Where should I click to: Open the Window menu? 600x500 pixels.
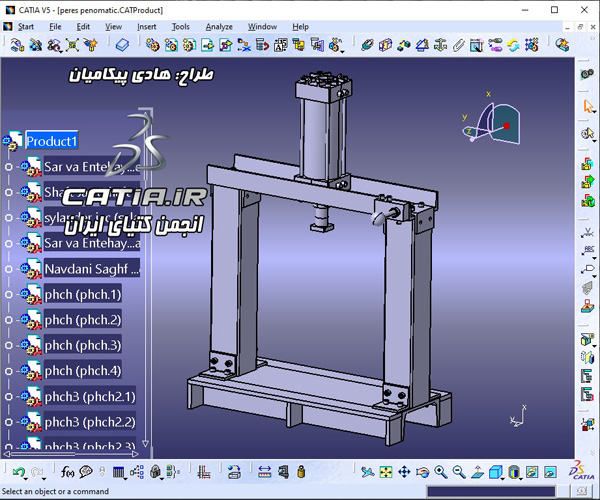pos(262,27)
